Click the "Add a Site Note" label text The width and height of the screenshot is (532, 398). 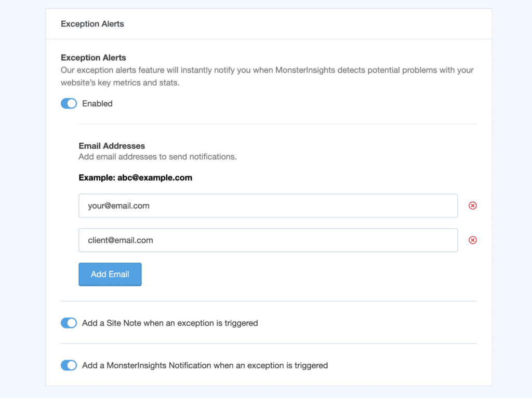170,323
